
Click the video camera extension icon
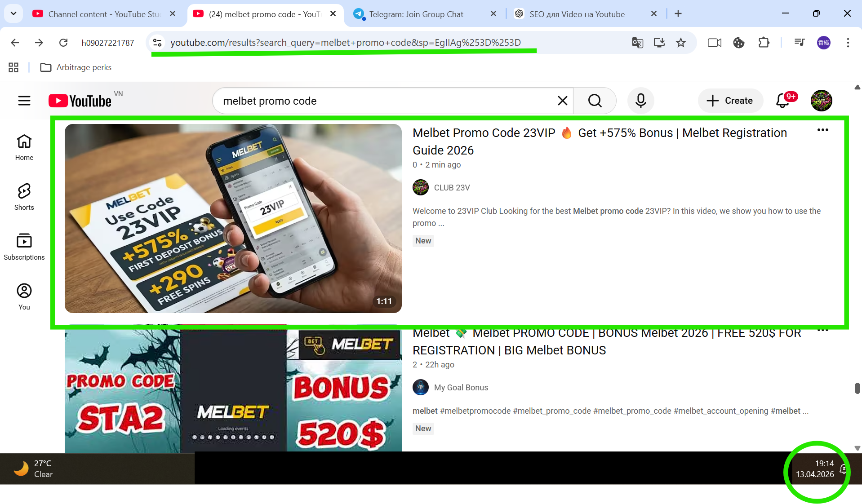click(x=715, y=43)
